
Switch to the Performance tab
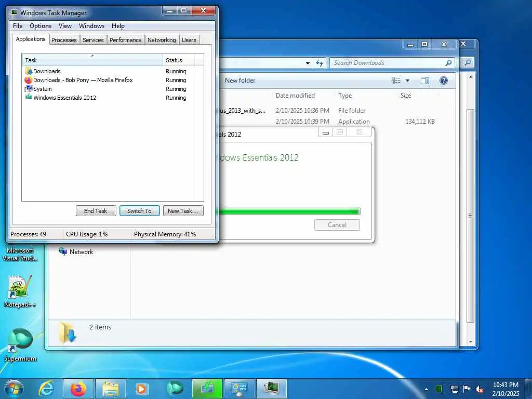coord(126,40)
